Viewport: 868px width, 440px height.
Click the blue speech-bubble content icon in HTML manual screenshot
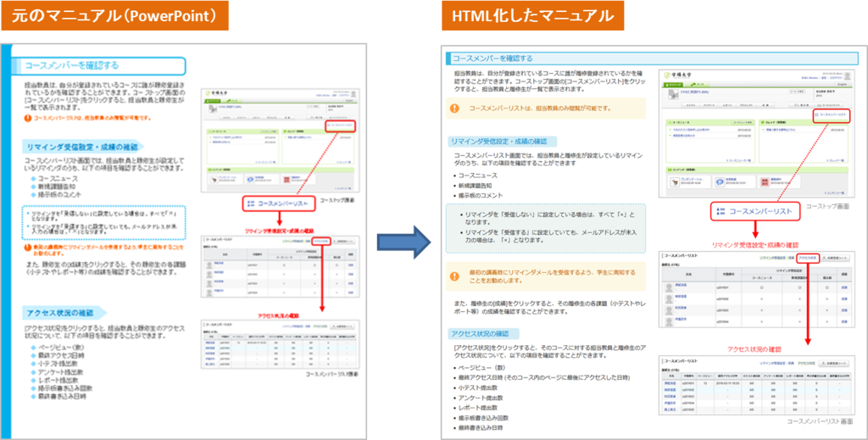[x=718, y=182]
